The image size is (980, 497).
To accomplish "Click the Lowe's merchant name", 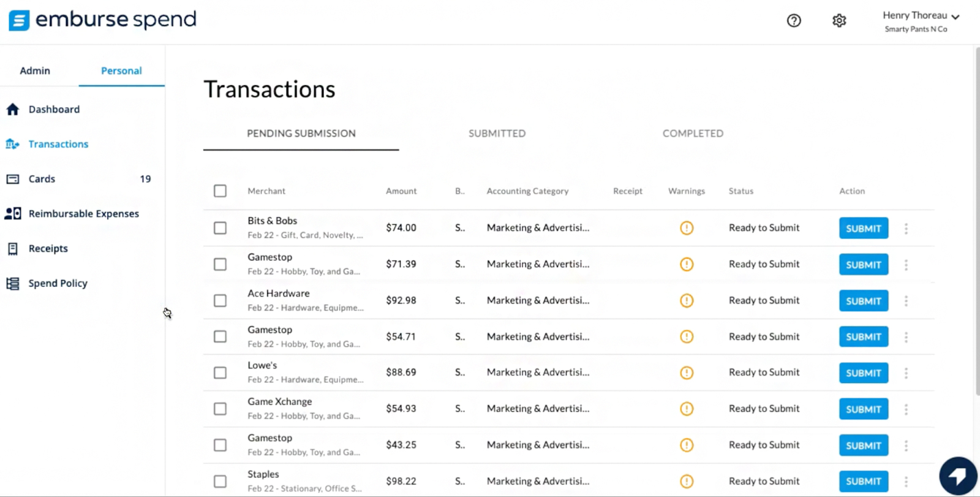I will [262, 365].
